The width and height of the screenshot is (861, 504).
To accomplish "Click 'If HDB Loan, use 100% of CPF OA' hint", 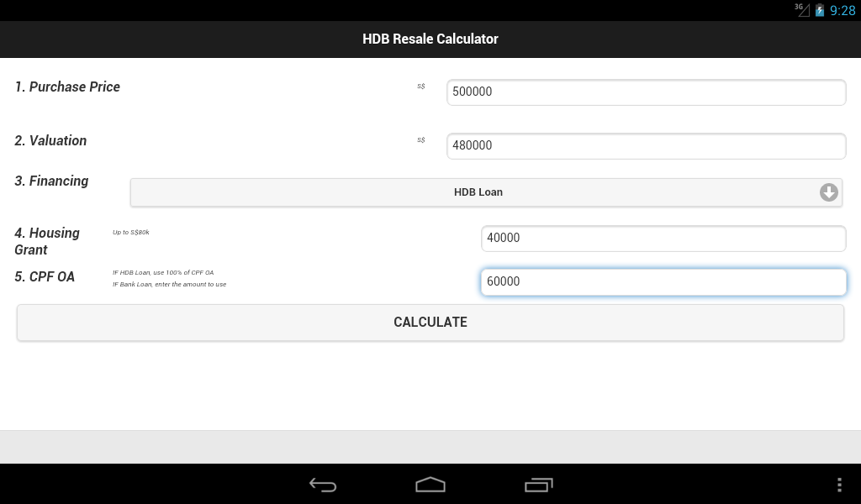I will pos(163,272).
